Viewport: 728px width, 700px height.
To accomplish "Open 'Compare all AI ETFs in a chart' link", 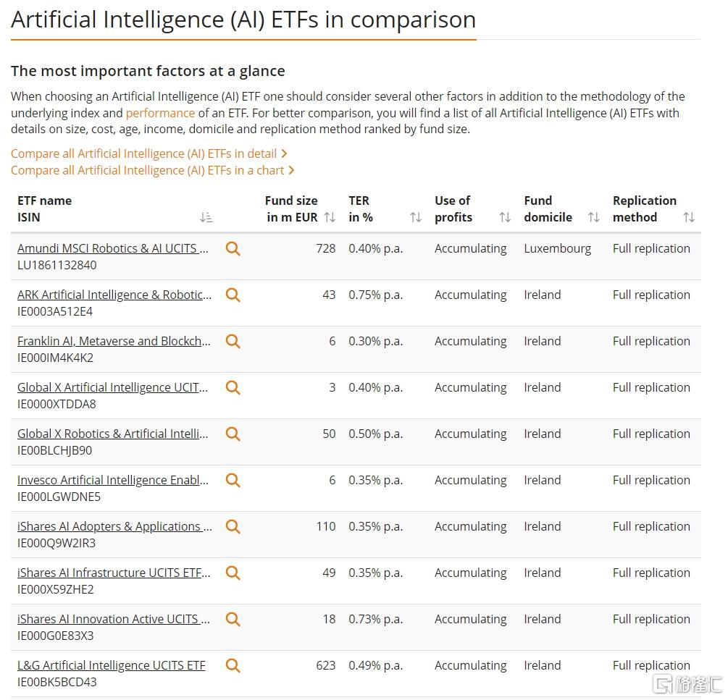I will pos(153,170).
